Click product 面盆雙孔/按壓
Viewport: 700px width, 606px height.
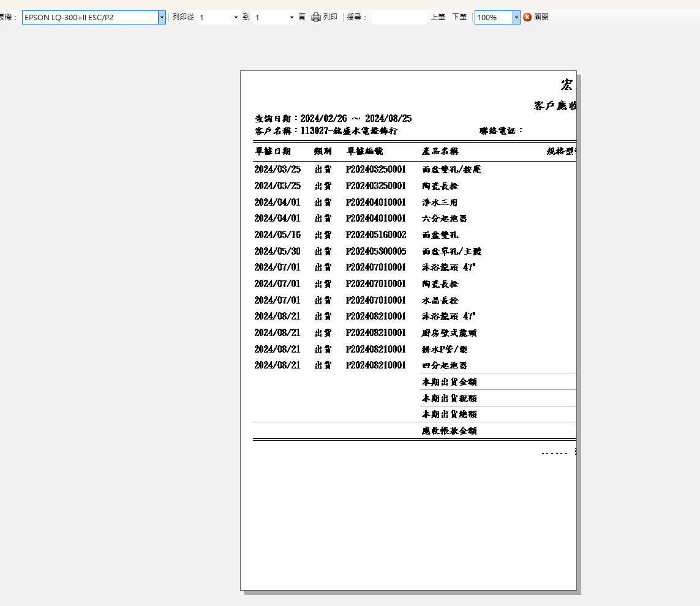click(452, 170)
